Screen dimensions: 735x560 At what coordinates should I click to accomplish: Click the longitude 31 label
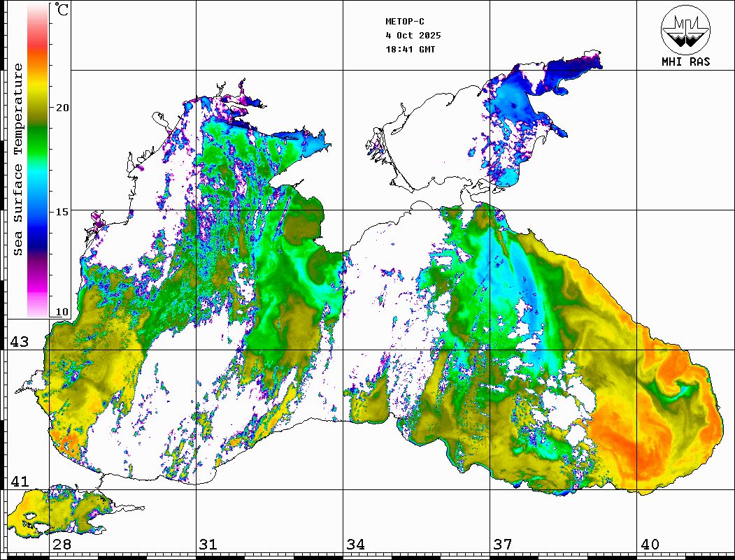tap(208, 545)
